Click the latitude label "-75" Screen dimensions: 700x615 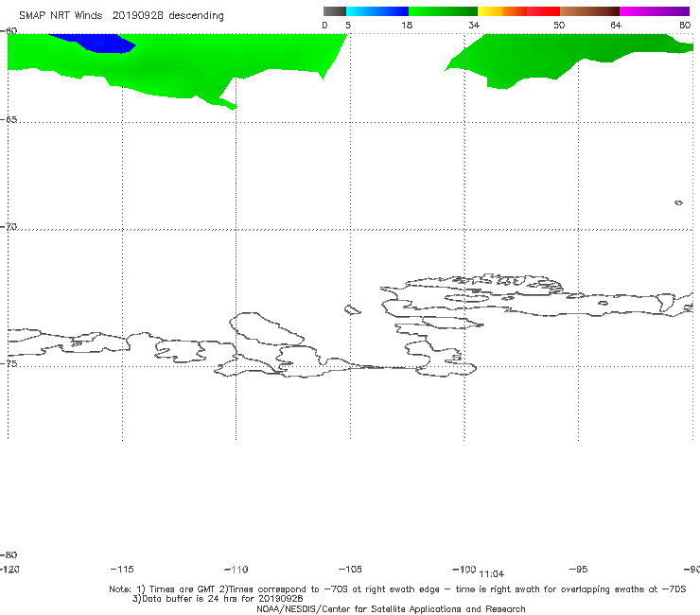[x=9, y=364]
